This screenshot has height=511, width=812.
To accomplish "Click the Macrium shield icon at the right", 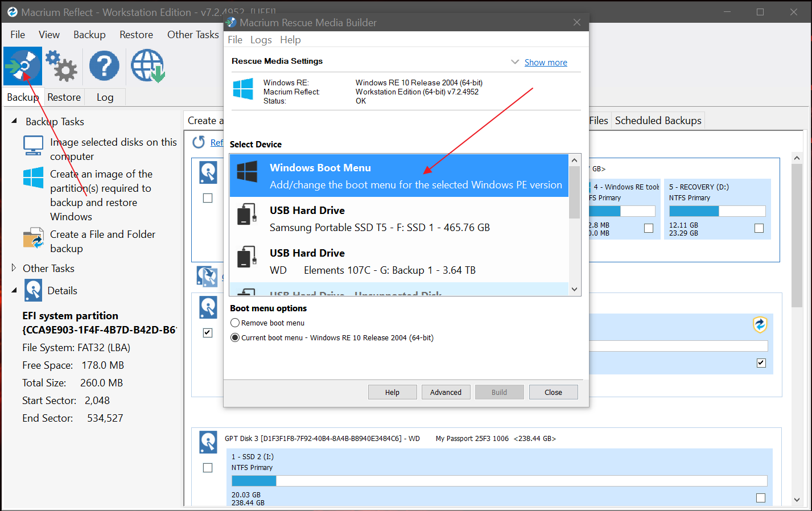I will (760, 325).
